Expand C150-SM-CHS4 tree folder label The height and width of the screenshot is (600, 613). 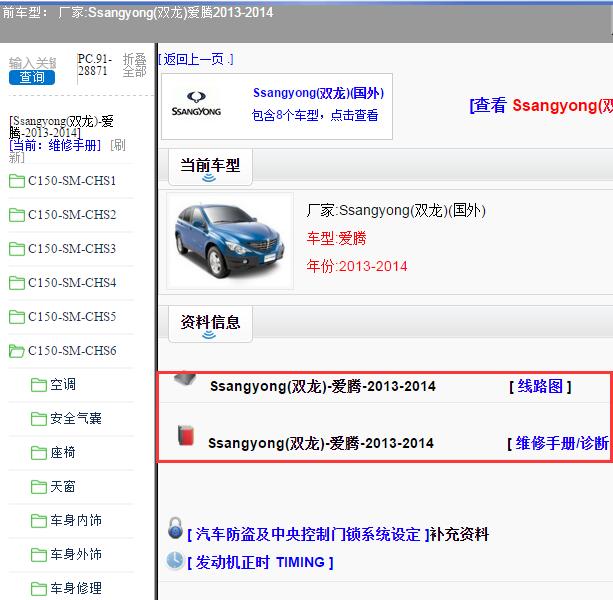click(72, 283)
